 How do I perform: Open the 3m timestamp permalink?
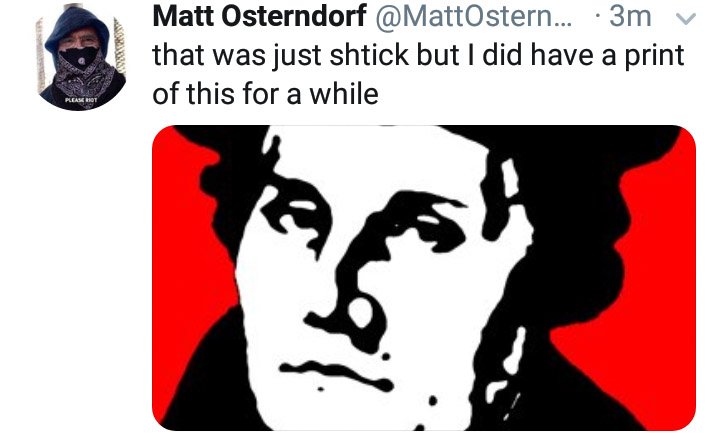click(x=630, y=17)
